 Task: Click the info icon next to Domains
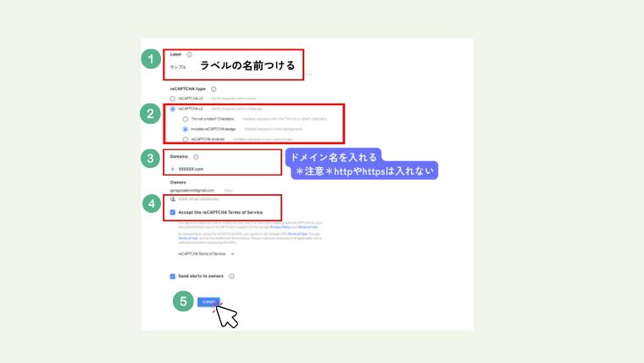click(x=196, y=157)
